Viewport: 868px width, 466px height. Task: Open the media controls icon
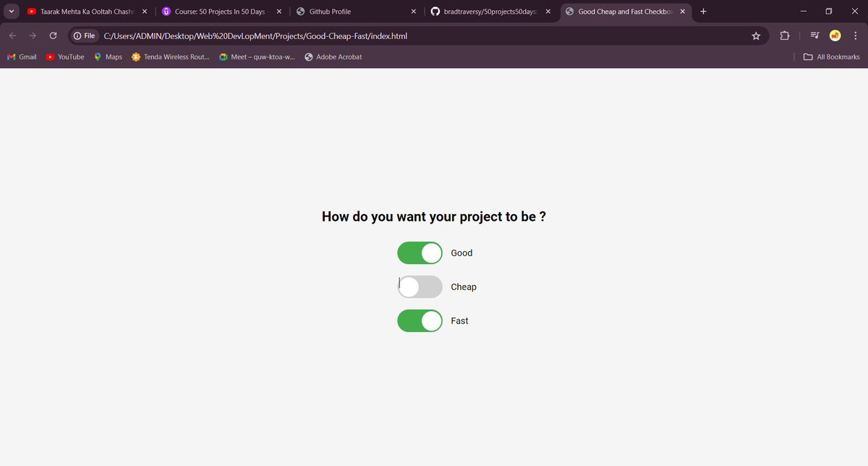[814, 35]
